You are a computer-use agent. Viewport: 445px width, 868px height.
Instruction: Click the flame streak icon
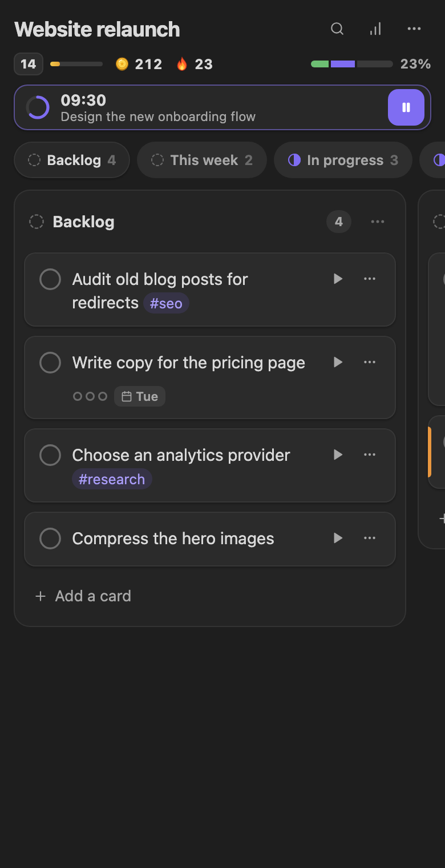click(182, 64)
